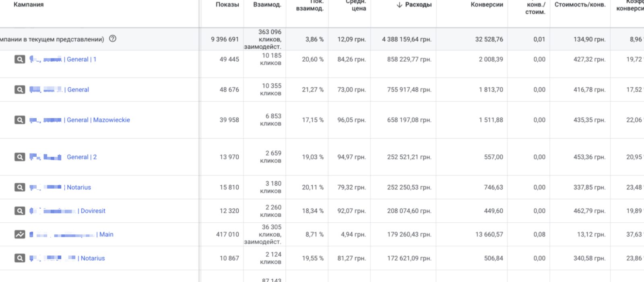Viewport: 644px width, 282px height.
Task: Open the Main campaign link
Action: pos(106,234)
